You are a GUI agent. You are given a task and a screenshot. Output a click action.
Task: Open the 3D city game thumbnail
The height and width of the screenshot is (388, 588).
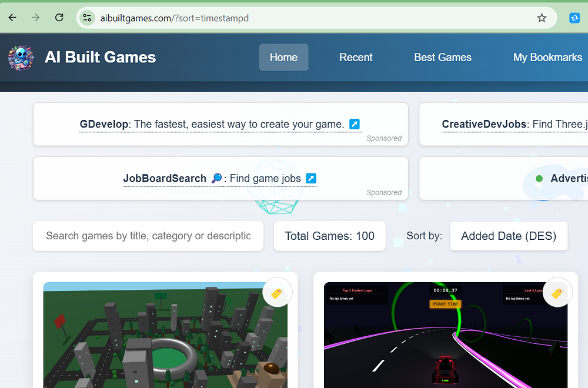pos(165,335)
